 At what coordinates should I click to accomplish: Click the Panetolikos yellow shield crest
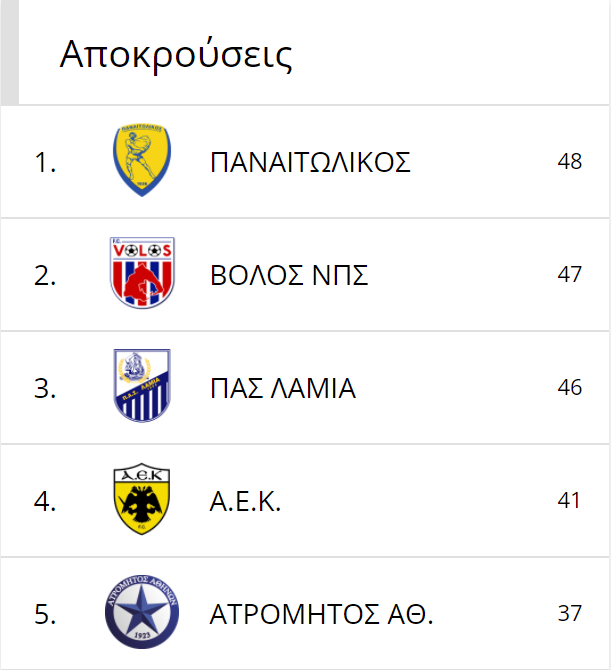click(142, 160)
